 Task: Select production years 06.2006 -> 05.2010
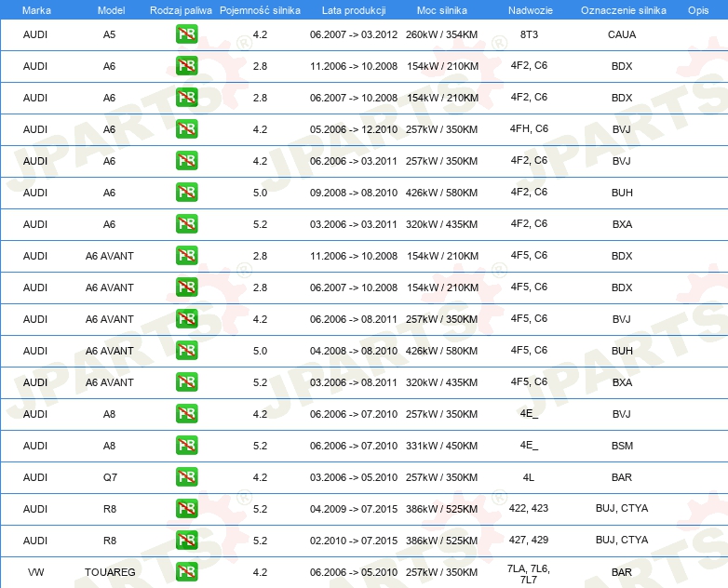click(x=354, y=572)
